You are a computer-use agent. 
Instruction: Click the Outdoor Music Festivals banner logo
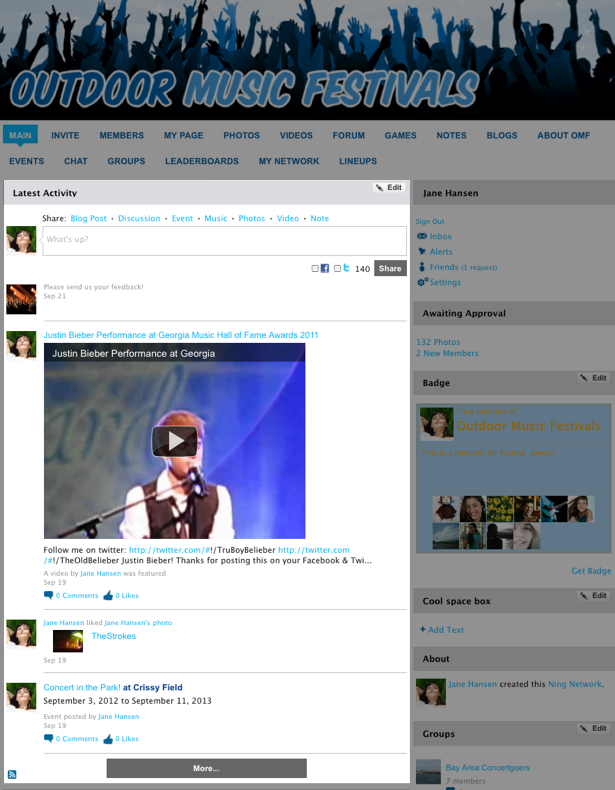[x=244, y=89]
